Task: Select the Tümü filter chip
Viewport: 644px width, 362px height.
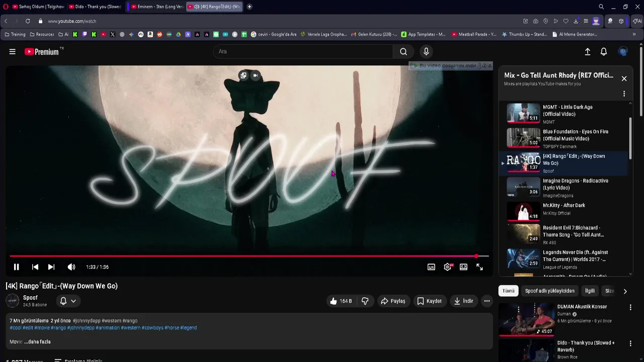Action: click(508, 291)
